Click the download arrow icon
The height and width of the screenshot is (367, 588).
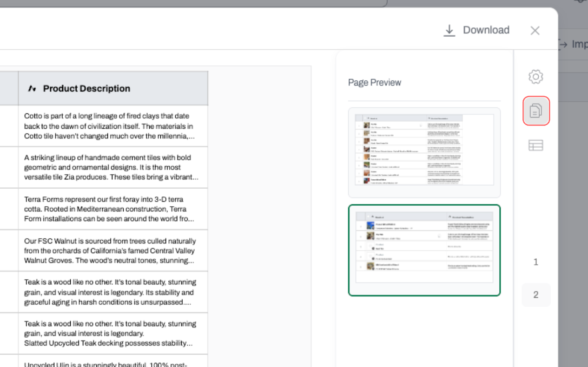click(449, 30)
